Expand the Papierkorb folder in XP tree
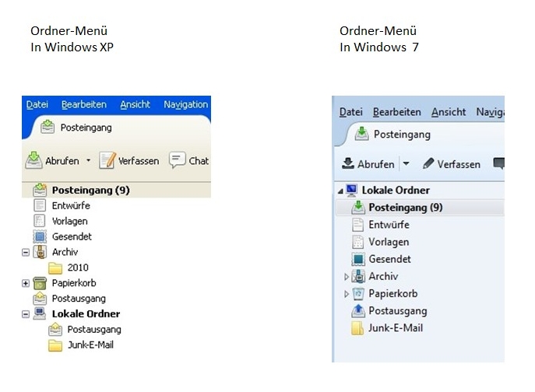Image resolution: width=535 pixels, height=392 pixels. (x=26, y=283)
